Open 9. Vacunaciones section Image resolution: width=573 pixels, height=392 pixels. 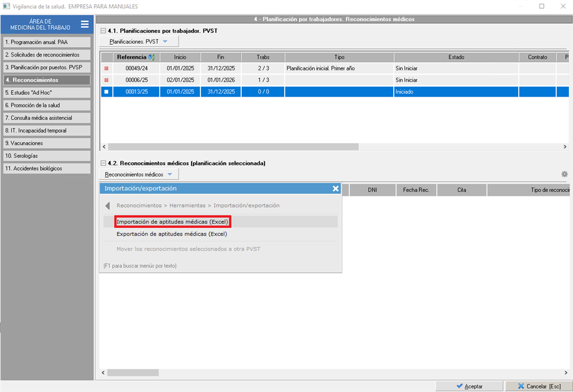click(x=47, y=143)
